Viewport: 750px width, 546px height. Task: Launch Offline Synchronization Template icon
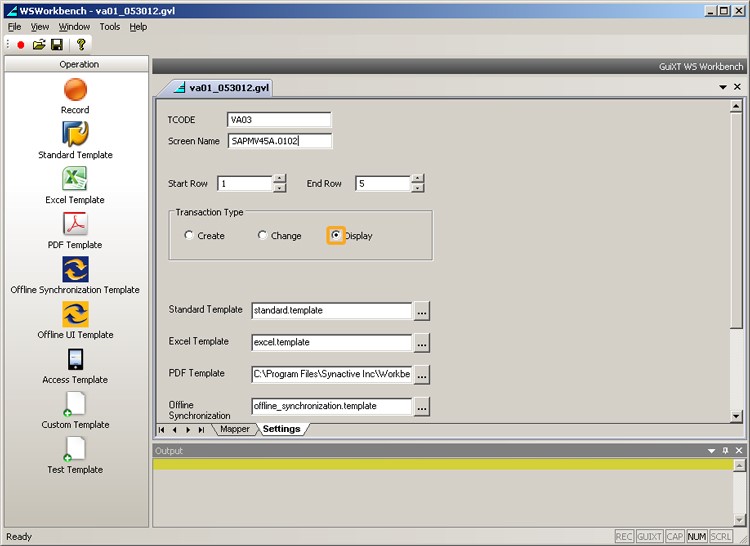pyautogui.click(x=75, y=269)
